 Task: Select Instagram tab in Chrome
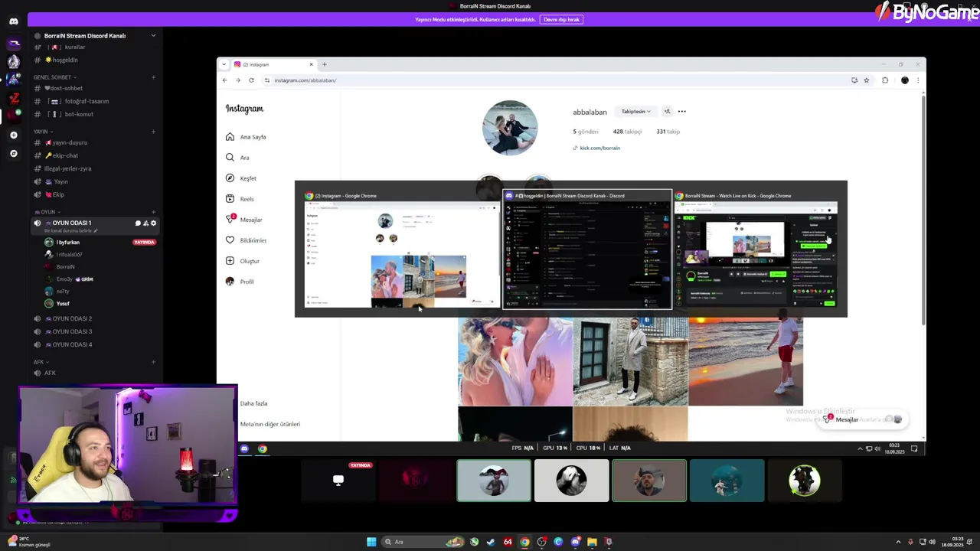pyautogui.click(x=274, y=64)
